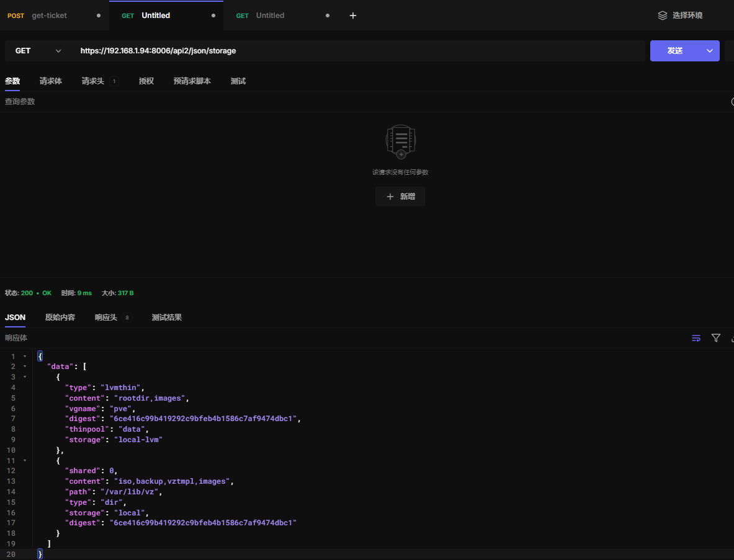This screenshot has width=734, height=560.
Task: Collapse the "data" array at line 2
Action: point(25,367)
